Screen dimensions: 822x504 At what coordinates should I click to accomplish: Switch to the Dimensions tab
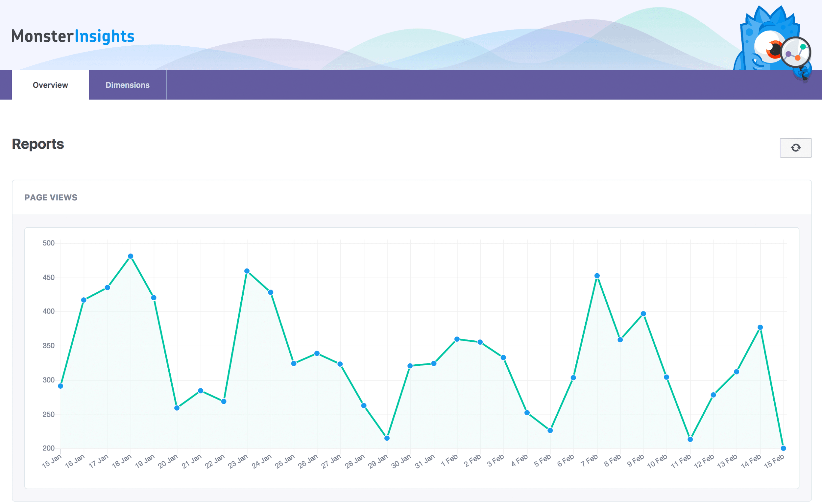click(x=128, y=85)
